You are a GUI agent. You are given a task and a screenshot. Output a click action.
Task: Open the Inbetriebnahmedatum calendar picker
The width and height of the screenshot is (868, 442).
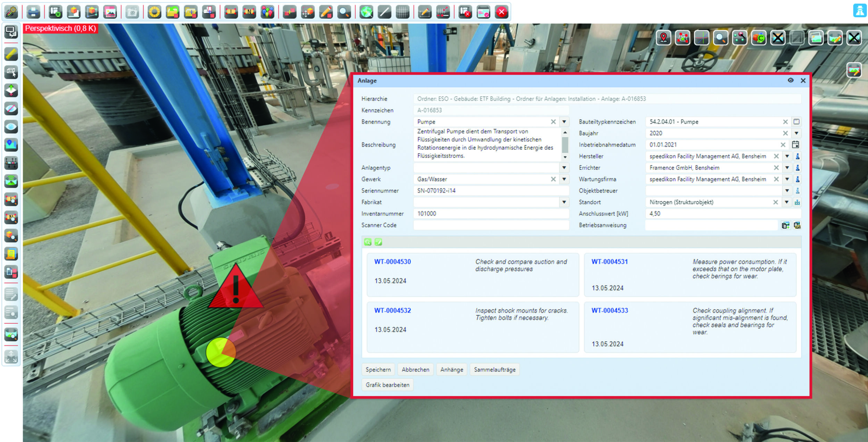(x=796, y=144)
